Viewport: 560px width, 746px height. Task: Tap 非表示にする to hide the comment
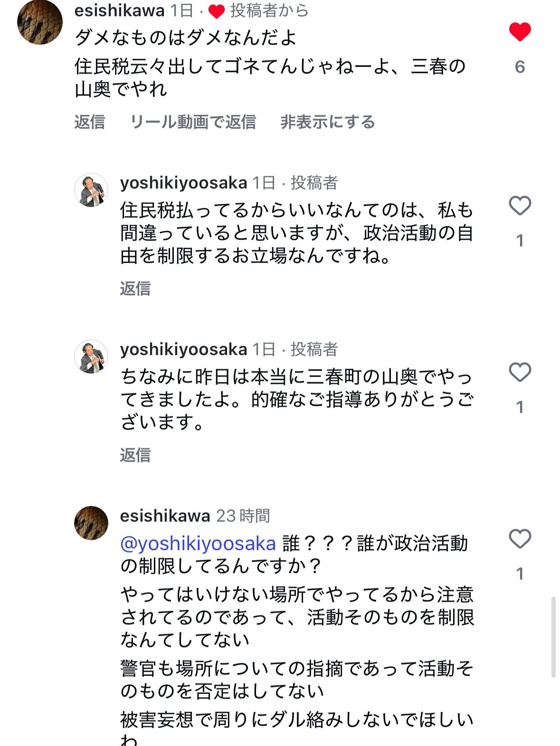click(327, 122)
